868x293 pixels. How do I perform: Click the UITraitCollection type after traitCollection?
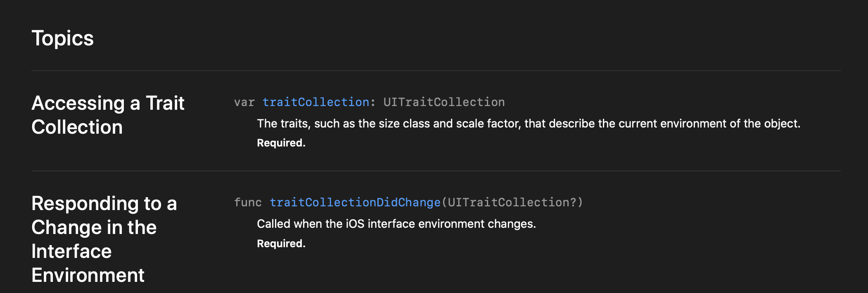[x=444, y=102]
